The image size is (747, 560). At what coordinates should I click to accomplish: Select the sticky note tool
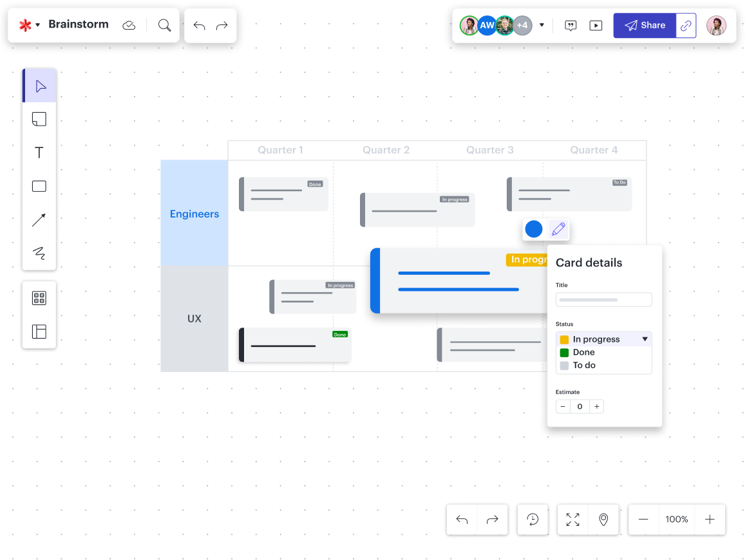(39, 119)
